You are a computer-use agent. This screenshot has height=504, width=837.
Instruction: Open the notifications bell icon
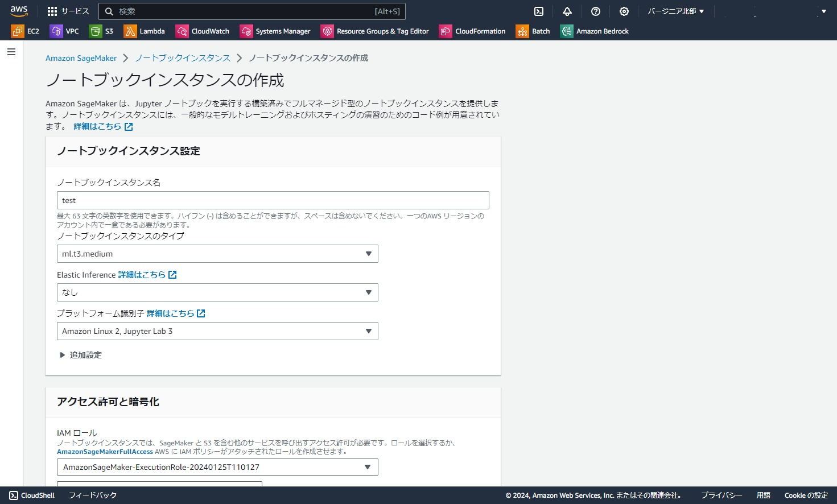pos(567,11)
